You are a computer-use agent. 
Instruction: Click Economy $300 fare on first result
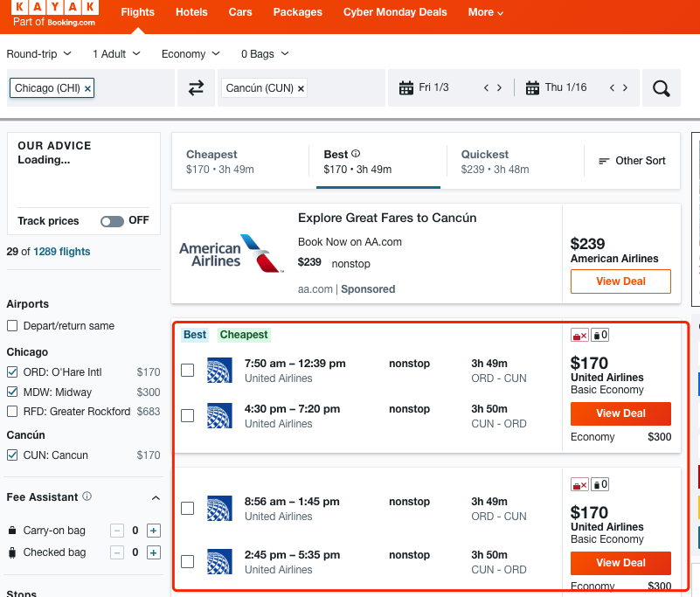coord(620,437)
